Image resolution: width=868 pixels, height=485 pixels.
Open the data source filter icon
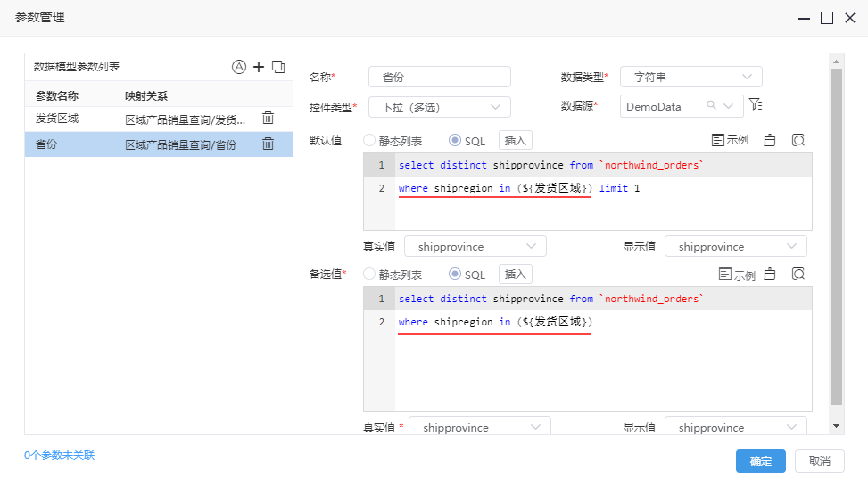point(756,104)
